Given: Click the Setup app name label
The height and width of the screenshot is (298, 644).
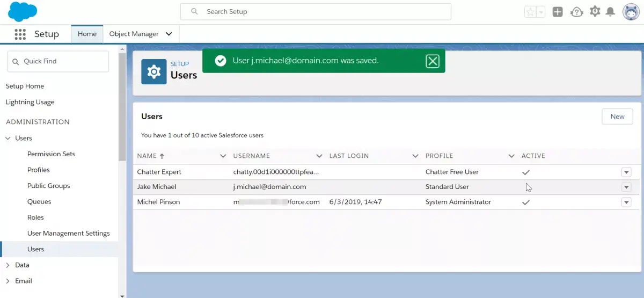Looking at the screenshot, I should (x=47, y=34).
